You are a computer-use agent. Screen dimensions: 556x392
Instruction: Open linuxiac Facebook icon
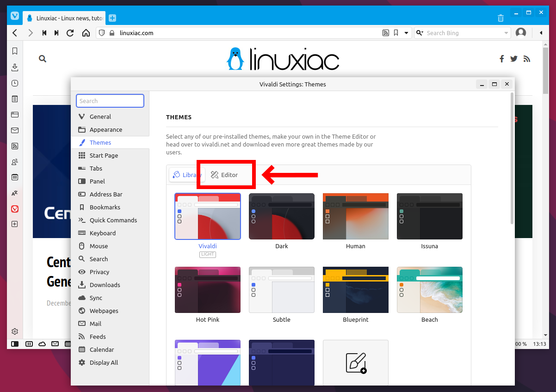(502, 59)
